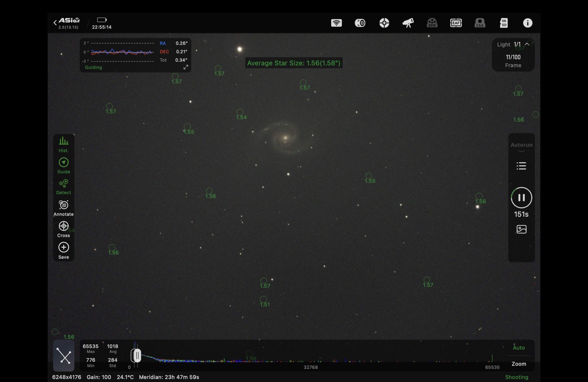The width and height of the screenshot is (588, 382).
Task: Pause the running exposure sequence
Action: coord(521,197)
